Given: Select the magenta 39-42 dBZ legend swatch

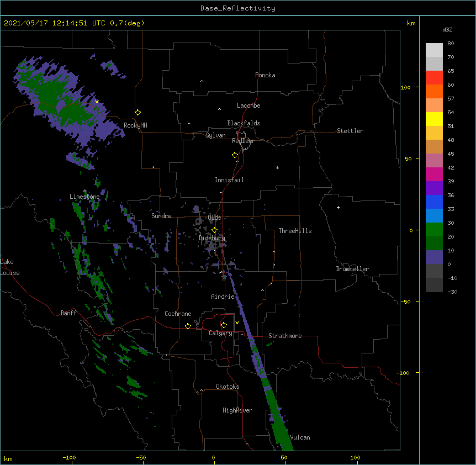Looking at the screenshot, I should click(434, 174).
